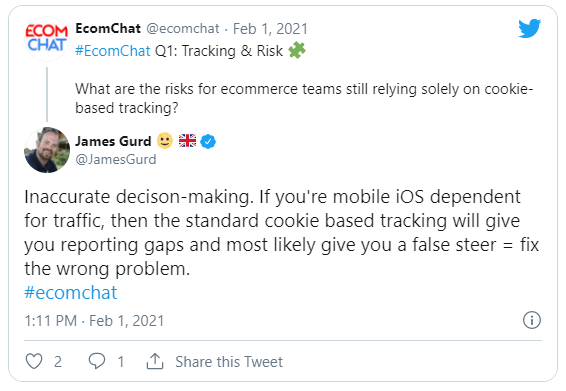Click the smiley face emoji

tap(165, 141)
